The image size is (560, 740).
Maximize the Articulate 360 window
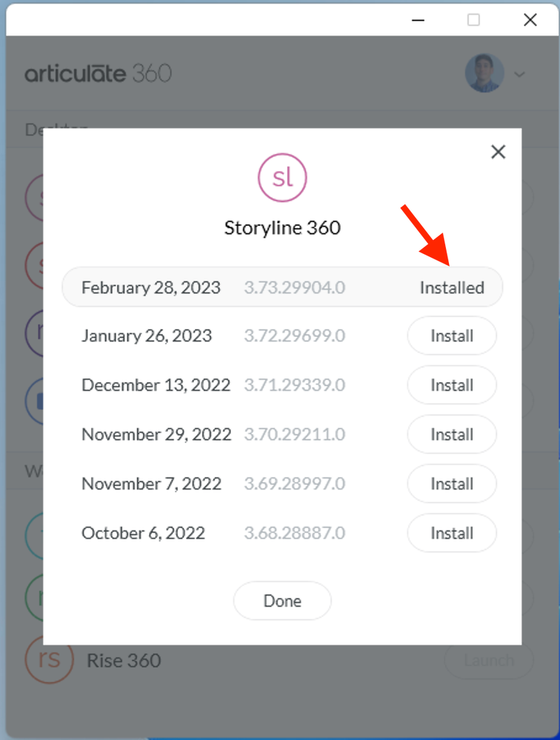coord(473,20)
